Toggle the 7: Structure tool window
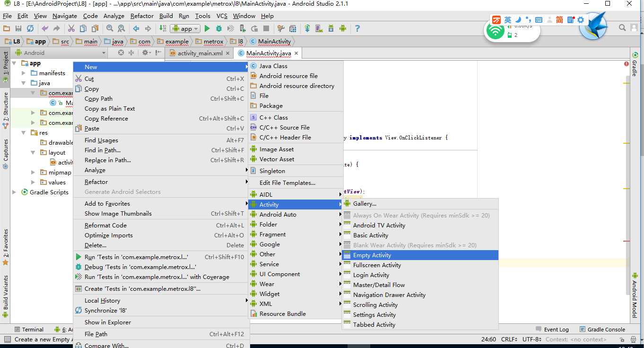This screenshot has width=644, height=348. (5, 111)
